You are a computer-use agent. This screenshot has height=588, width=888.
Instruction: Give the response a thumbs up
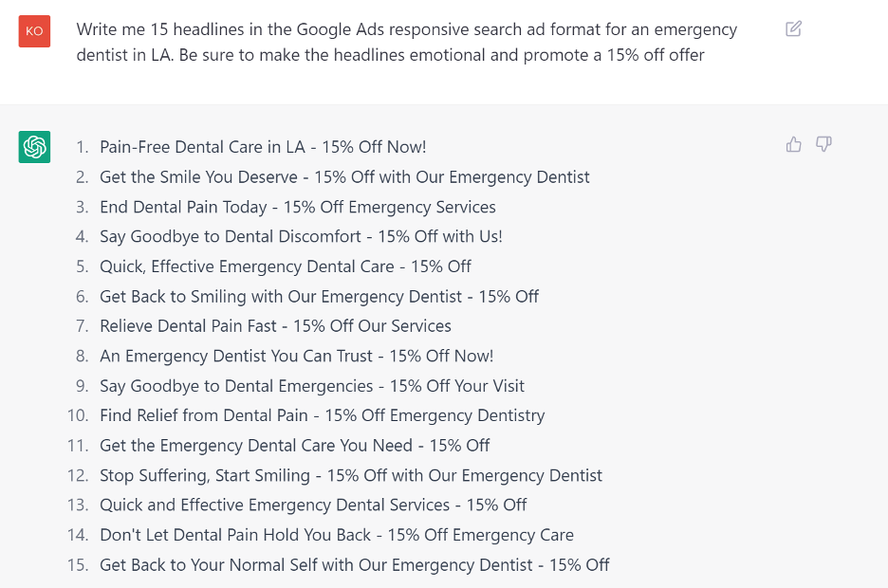[793, 145]
